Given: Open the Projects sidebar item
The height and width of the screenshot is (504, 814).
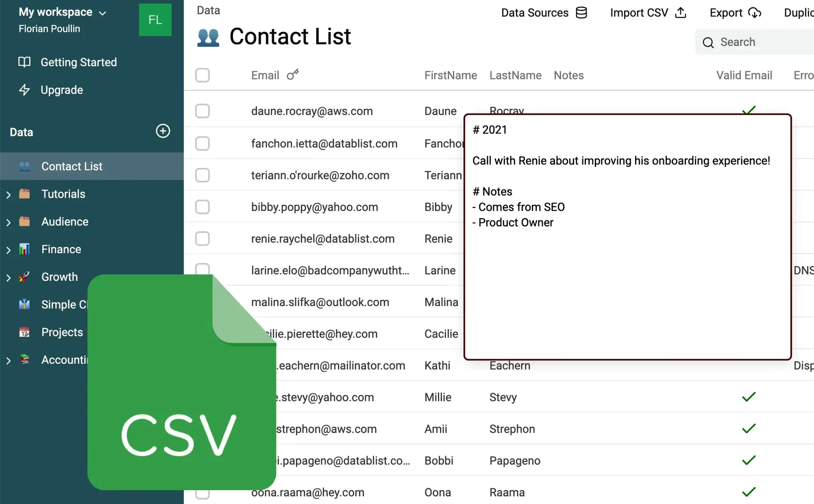Looking at the screenshot, I should (x=62, y=332).
